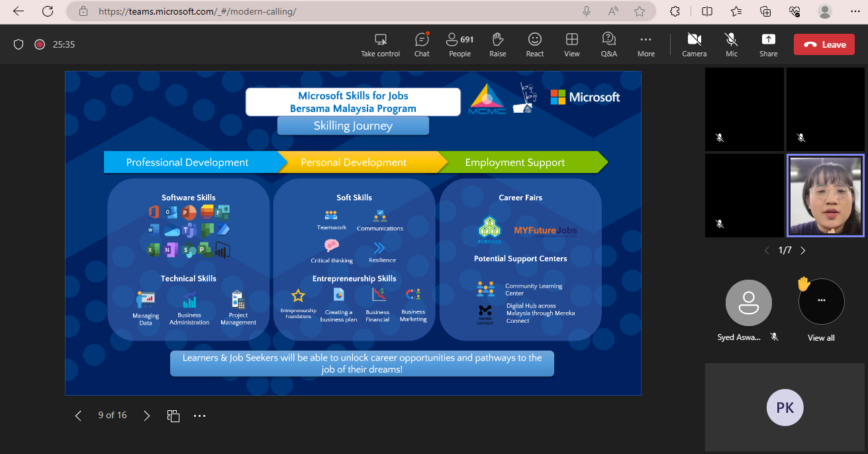Show next page of video tiles
The image size is (868, 454).
[803, 251]
